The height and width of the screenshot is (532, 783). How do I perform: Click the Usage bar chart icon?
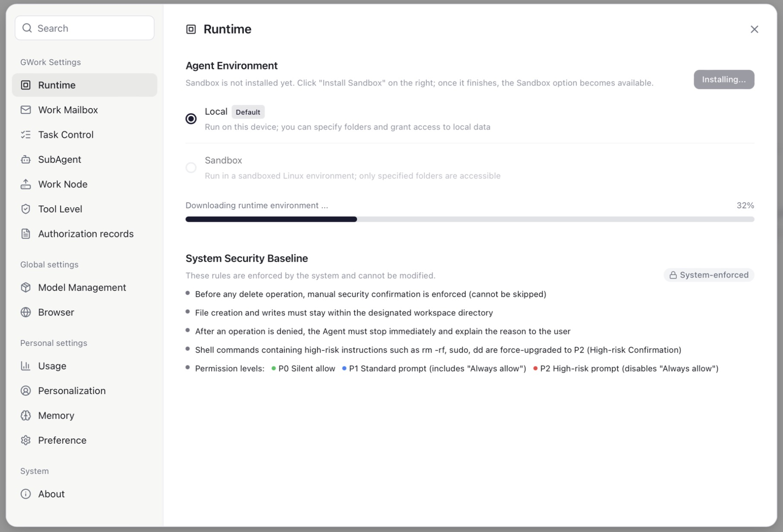(x=26, y=366)
